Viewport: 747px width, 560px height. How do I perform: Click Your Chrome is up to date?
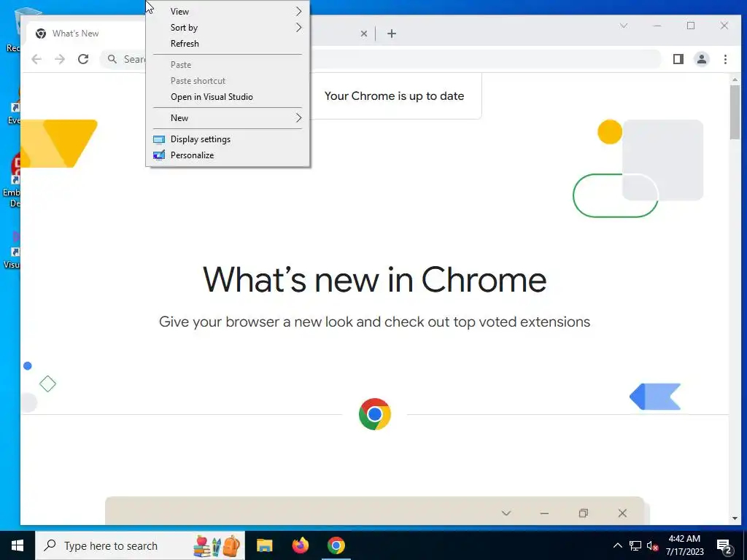point(395,96)
